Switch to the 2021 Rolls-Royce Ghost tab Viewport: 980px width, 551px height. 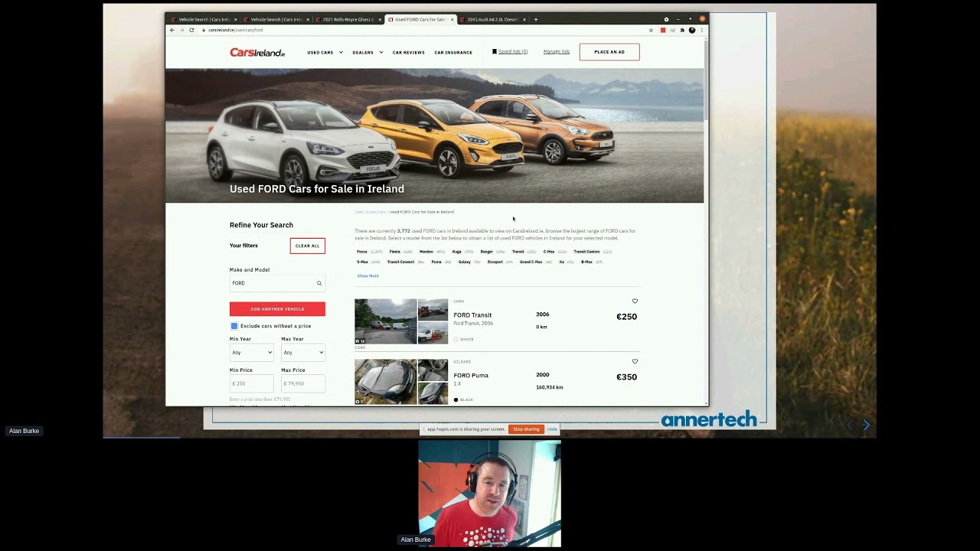(x=348, y=19)
